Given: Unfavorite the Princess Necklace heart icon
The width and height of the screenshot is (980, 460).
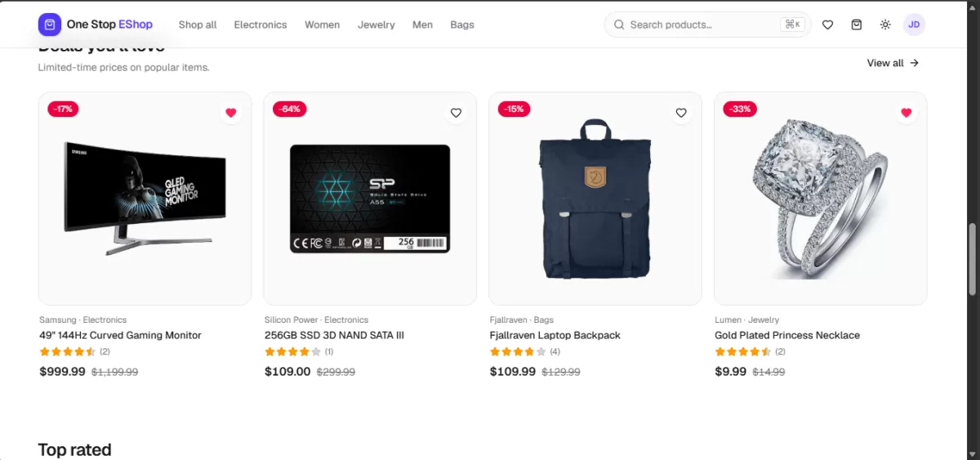Looking at the screenshot, I should click(x=906, y=113).
